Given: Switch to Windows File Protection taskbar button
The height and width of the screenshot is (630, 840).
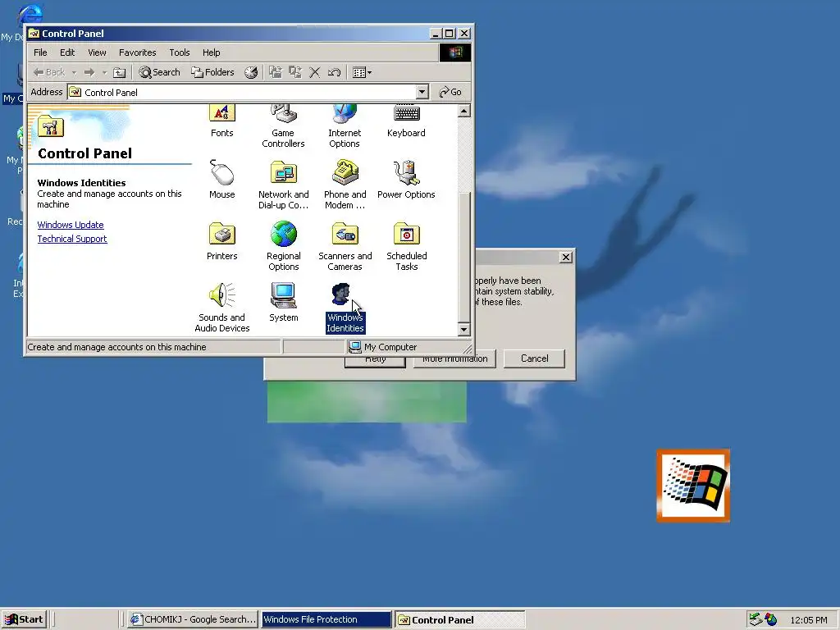Looking at the screenshot, I should tap(326, 619).
